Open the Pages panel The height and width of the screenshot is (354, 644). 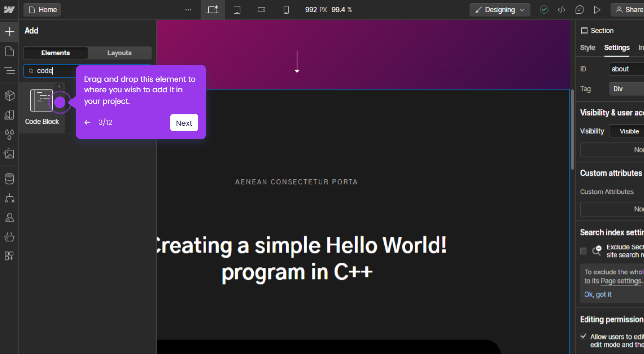coord(10,51)
